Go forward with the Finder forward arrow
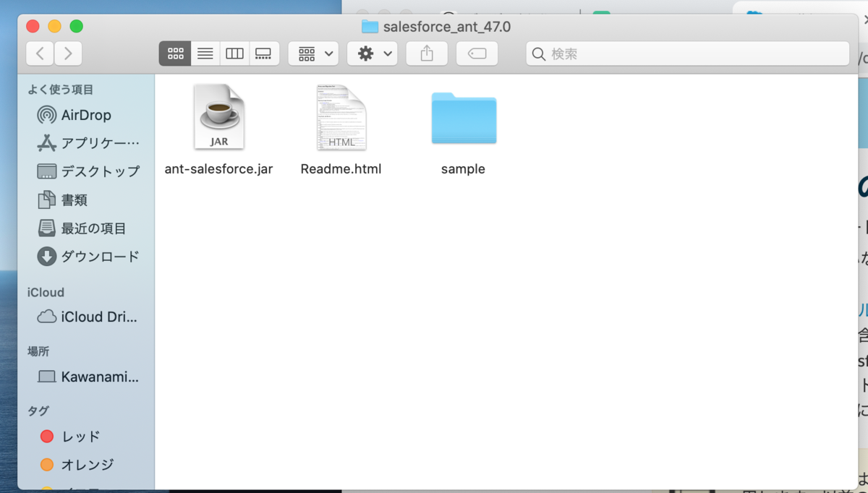 [x=68, y=53]
